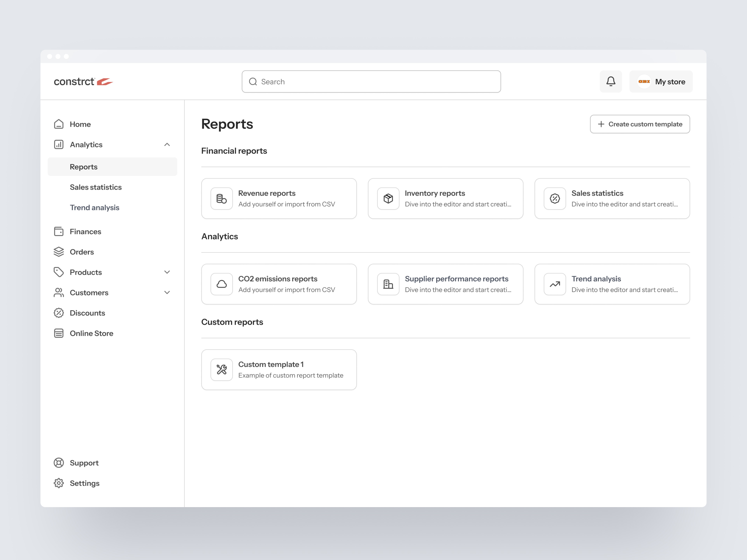Click the Inventory reports box icon
This screenshot has width=747, height=560.
pyautogui.click(x=388, y=199)
